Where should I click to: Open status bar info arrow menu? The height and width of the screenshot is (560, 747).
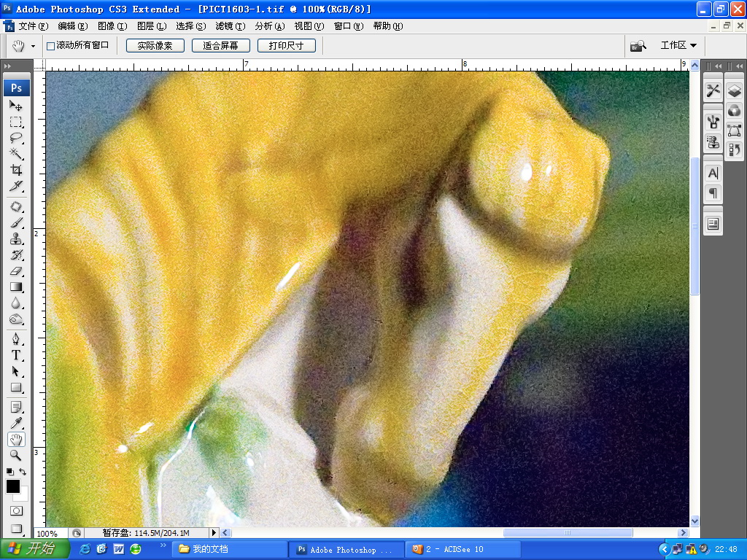(x=214, y=533)
